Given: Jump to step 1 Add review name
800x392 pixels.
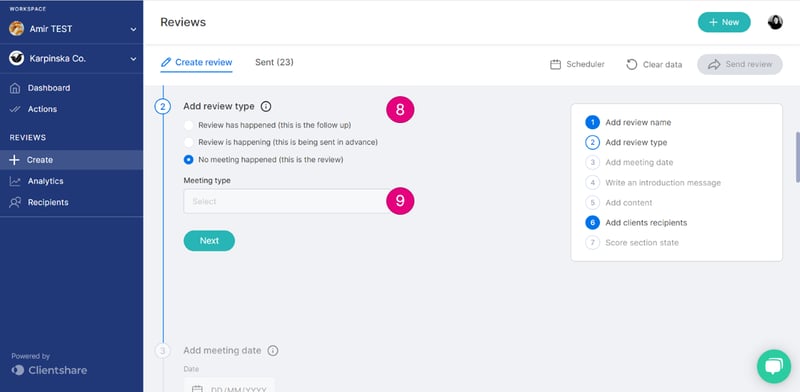Looking at the screenshot, I should click(x=629, y=122).
